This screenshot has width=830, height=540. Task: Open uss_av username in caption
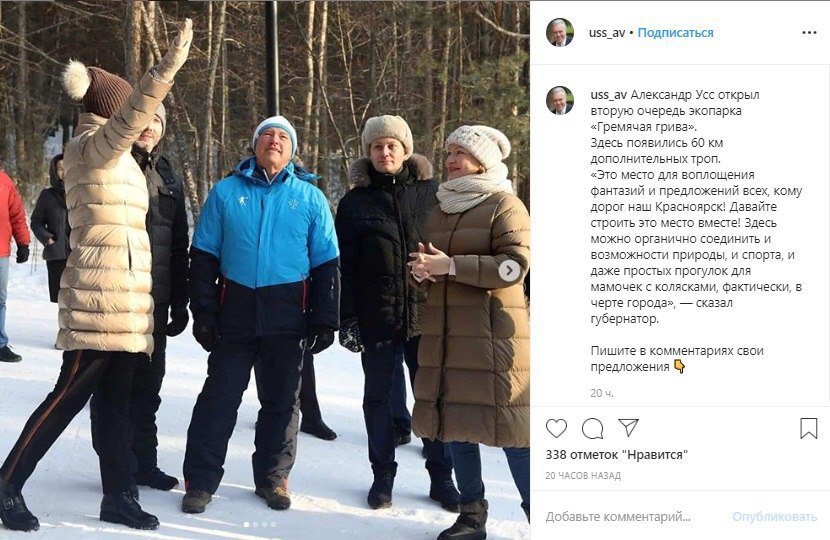coord(609,95)
